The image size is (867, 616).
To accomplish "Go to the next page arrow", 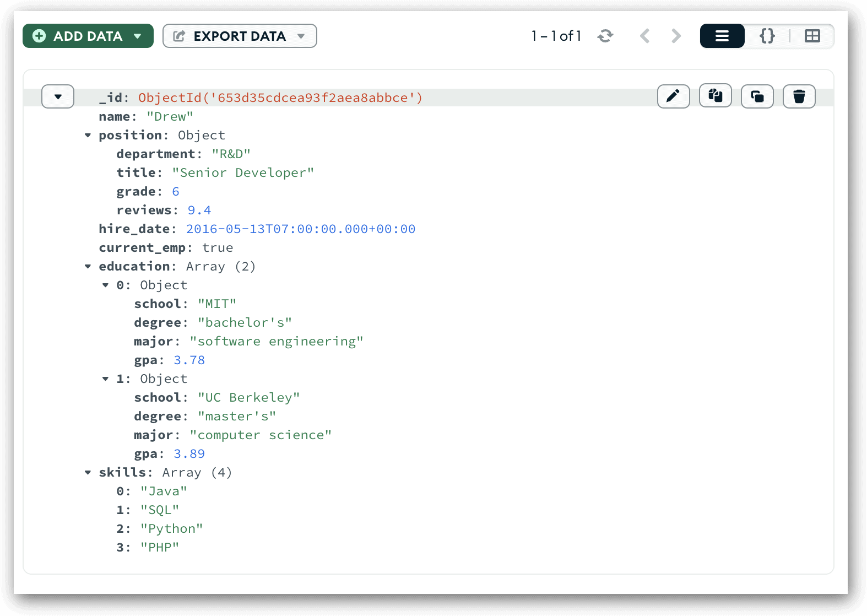I will coord(676,36).
